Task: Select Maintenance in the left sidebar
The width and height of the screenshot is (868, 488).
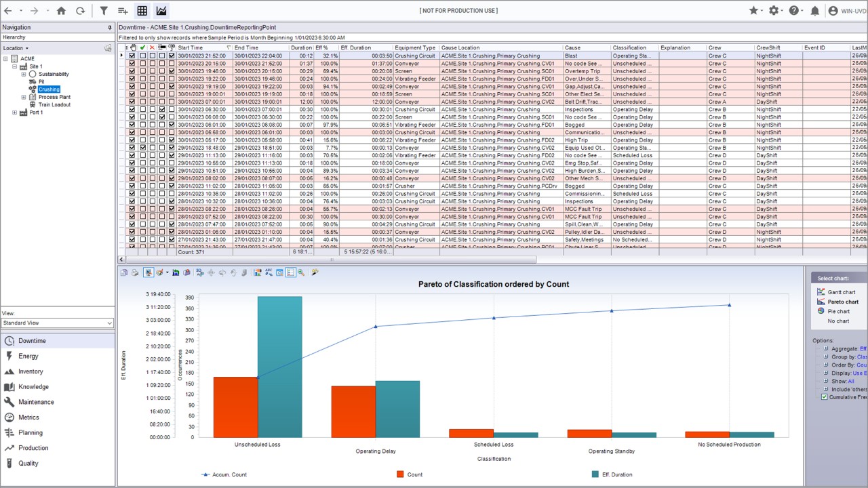Action: 36,401
